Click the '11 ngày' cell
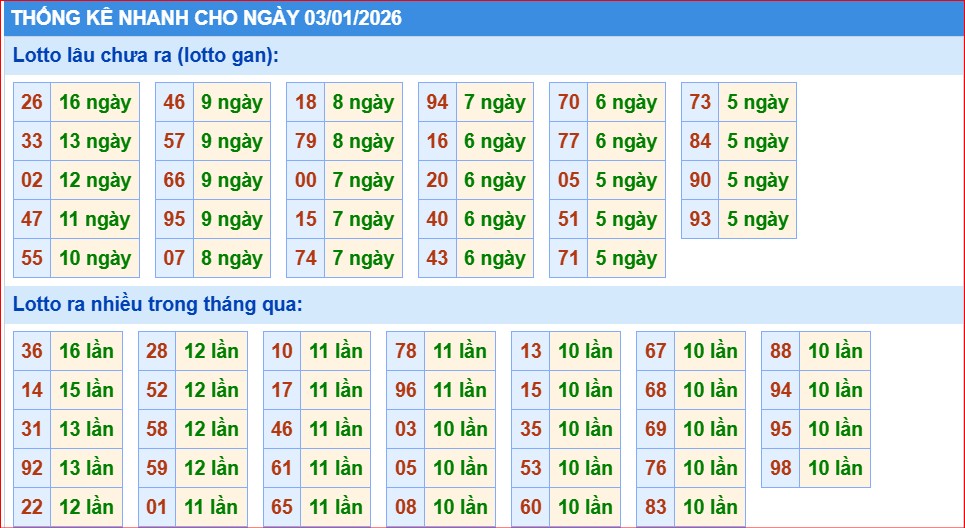The height and width of the screenshot is (528, 965). click(95, 219)
